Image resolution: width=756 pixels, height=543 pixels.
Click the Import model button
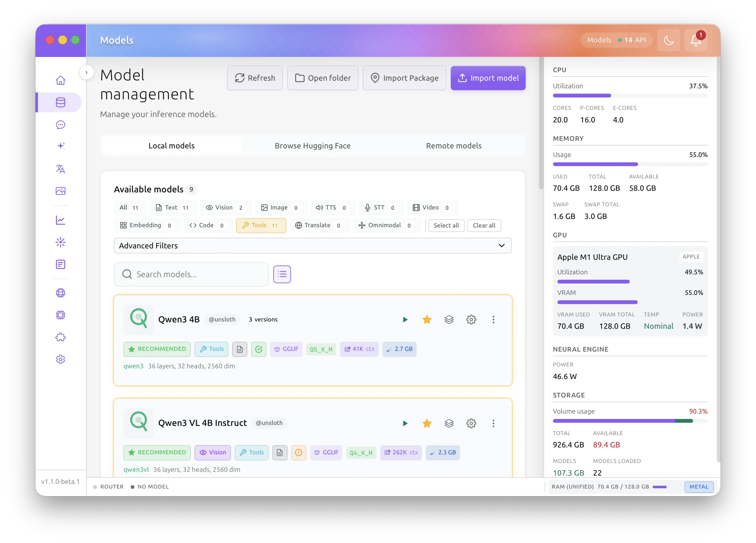tap(488, 78)
